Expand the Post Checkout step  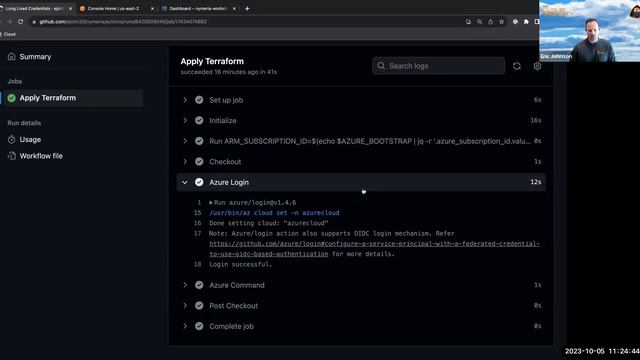[361, 306]
